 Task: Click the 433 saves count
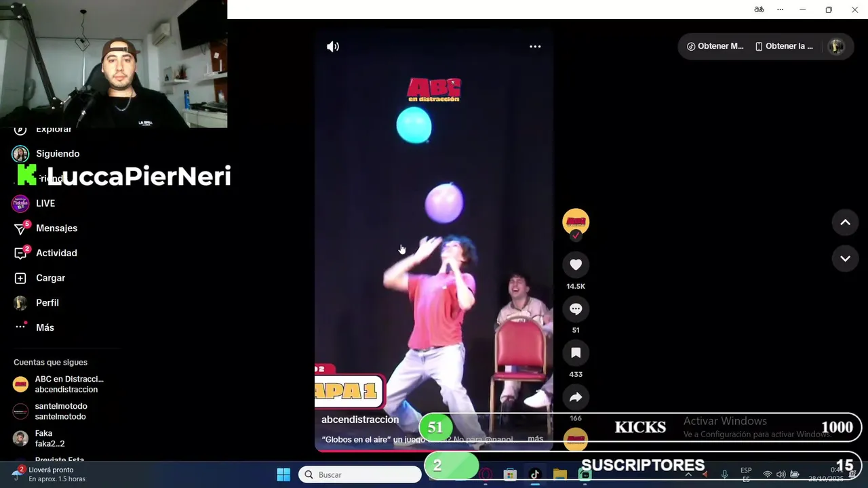click(x=576, y=374)
